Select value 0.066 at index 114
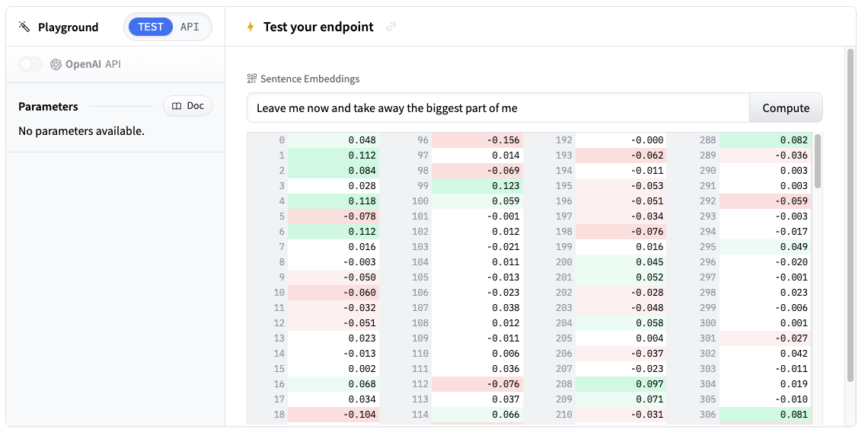Image resolution: width=868 pixels, height=436 pixels. click(477, 415)
